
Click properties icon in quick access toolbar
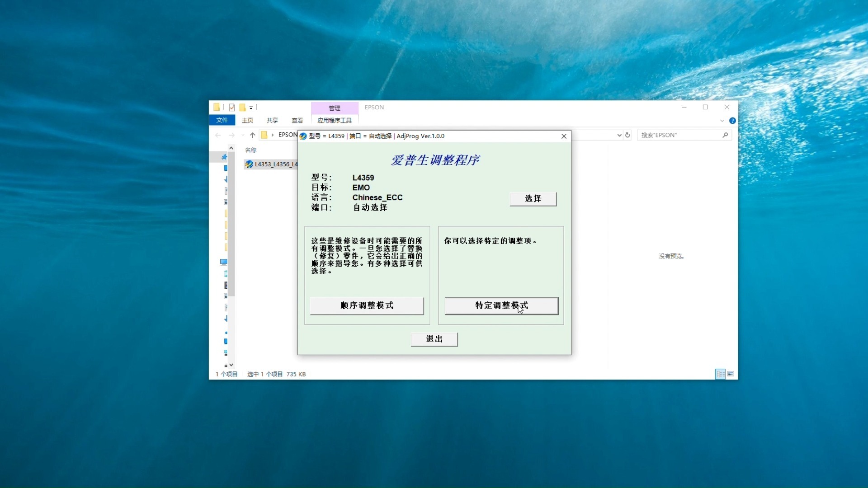pyautogui.click(x=232, y=108)
